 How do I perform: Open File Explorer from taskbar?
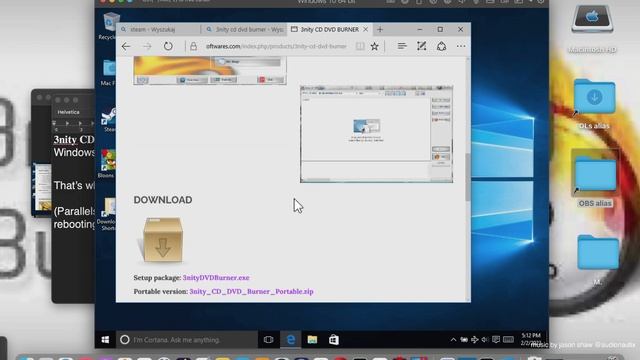tap(312, 340)
